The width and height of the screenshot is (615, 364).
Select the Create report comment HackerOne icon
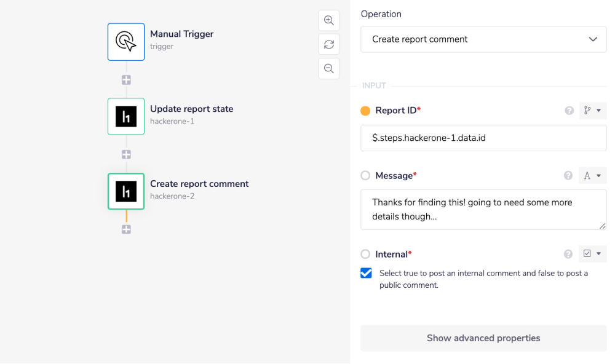[126, 191]
